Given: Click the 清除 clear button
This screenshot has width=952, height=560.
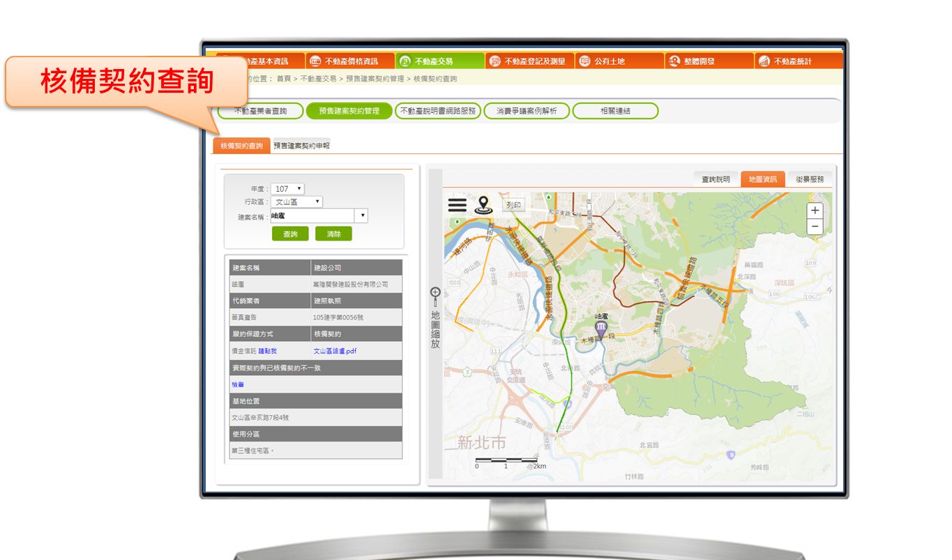Looking at the screenshot, I should pos(333,234).
